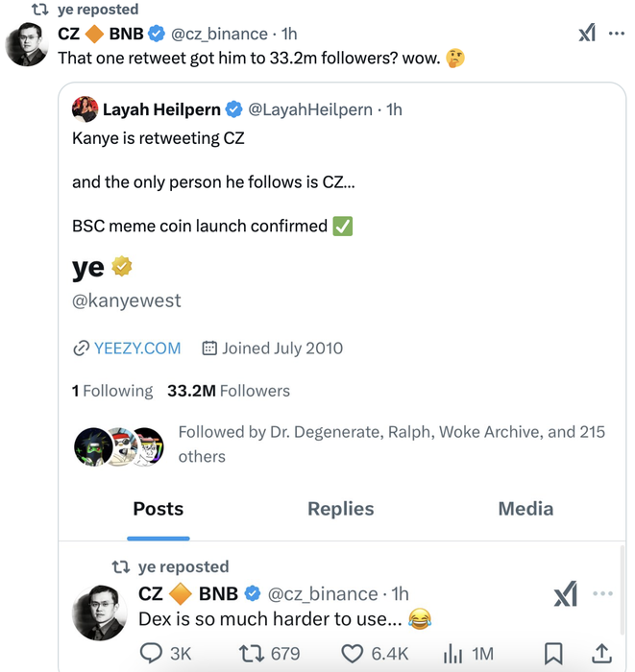The height and width of the screenshot is (672, 635).
Task: Bookmark the Dex post
Action: (553, 654)
